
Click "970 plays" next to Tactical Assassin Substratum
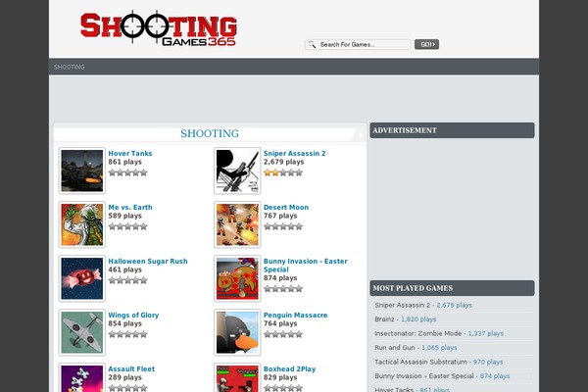[488, 362]
